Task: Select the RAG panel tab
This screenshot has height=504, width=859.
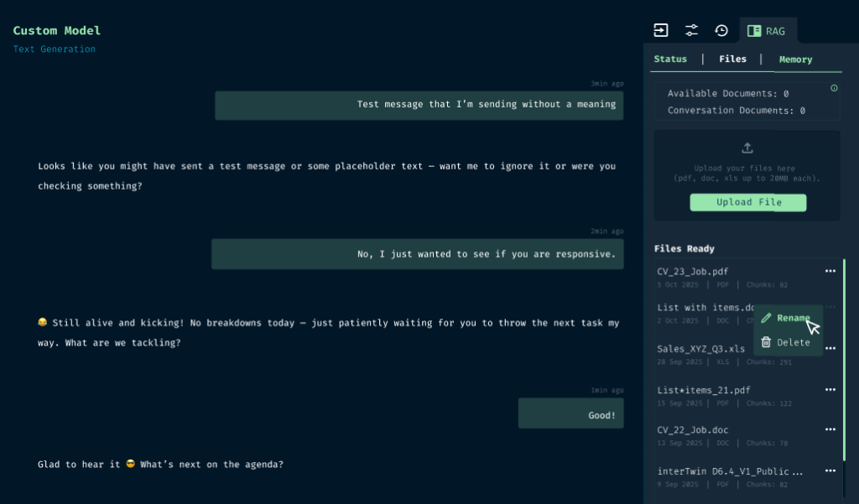Action: (767, 31)
